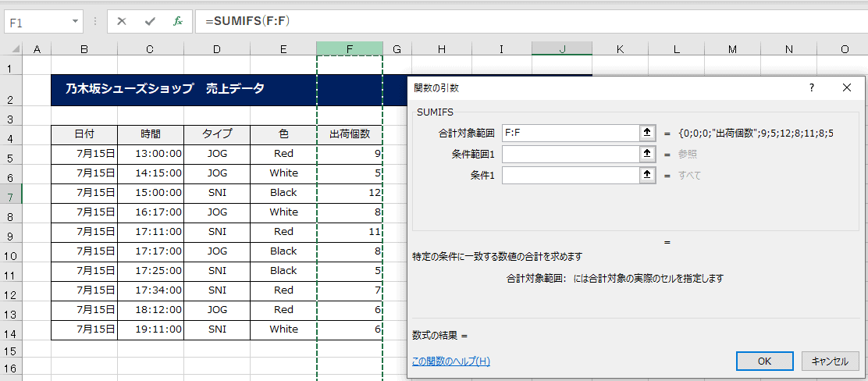Select column F header
868x381 pixels.
coord(349,48)
